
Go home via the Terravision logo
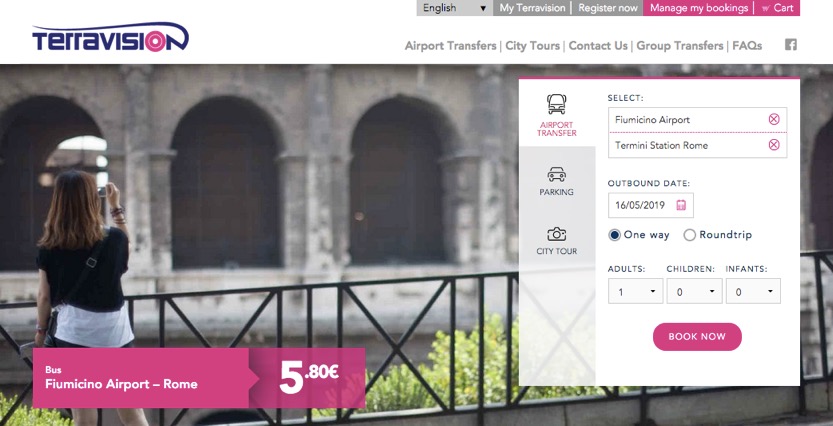pos(110,37)
